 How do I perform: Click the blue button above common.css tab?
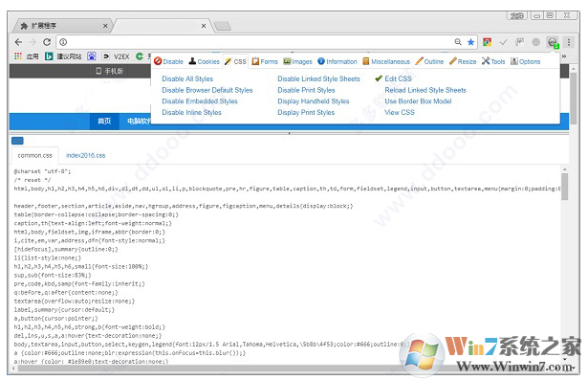pyautogui.click(x=17, y=141)
